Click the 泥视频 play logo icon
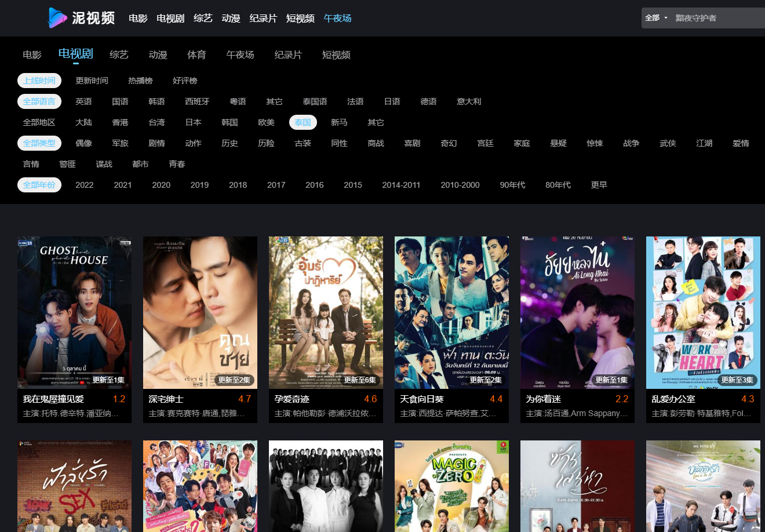The image size is (765, 532). pos(57,18)
